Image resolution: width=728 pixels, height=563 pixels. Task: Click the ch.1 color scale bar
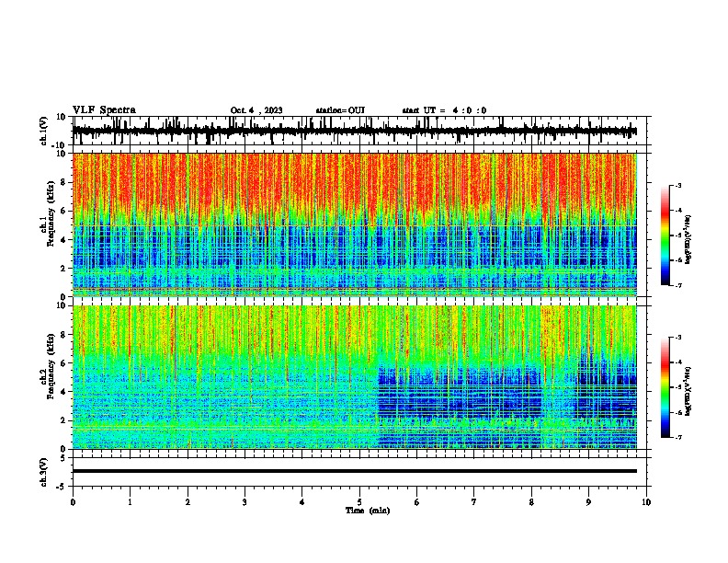click(665, 235)
